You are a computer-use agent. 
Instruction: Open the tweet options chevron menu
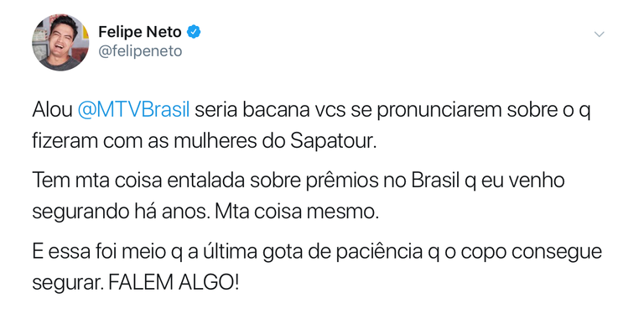(x=600, y=34)
